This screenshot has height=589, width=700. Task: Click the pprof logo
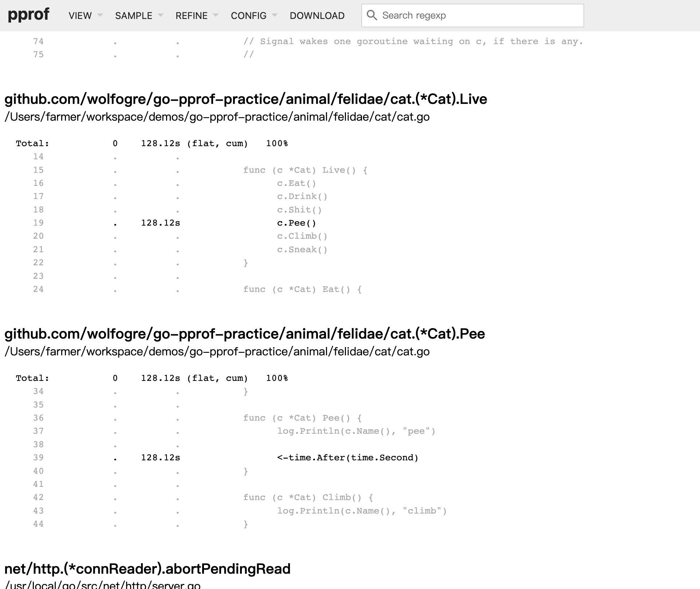click(x=28, y=15)
